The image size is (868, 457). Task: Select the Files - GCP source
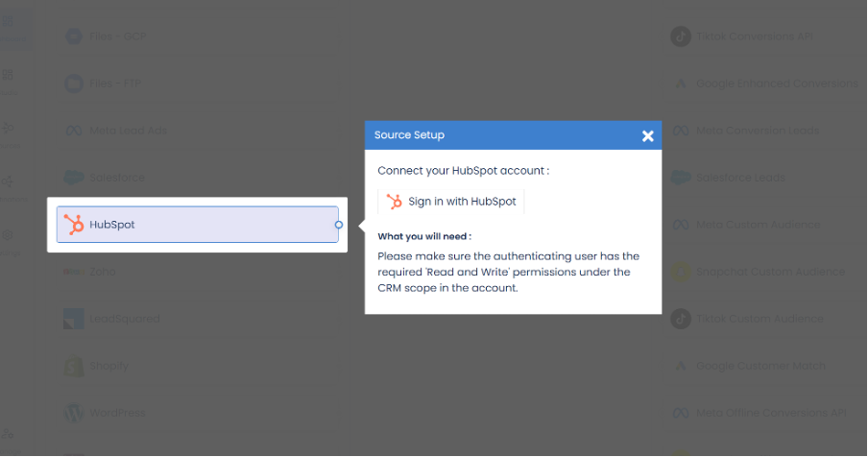coord(198,36)
